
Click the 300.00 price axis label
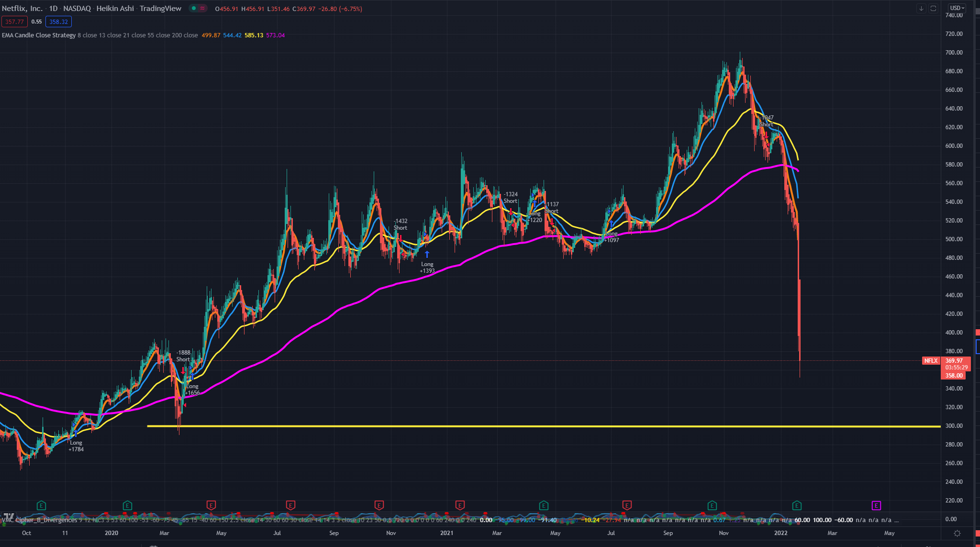pos(954,426)
